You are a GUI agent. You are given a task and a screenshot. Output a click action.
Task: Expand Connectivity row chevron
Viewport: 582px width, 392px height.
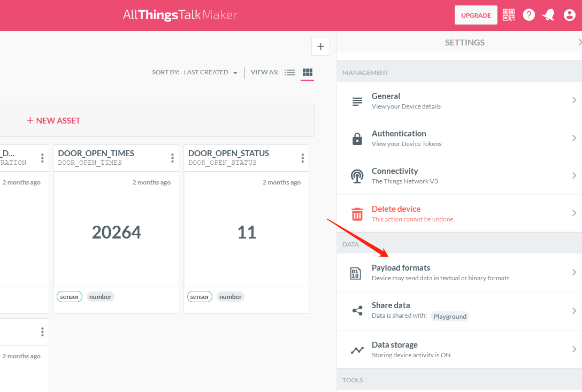pos(574,175)
